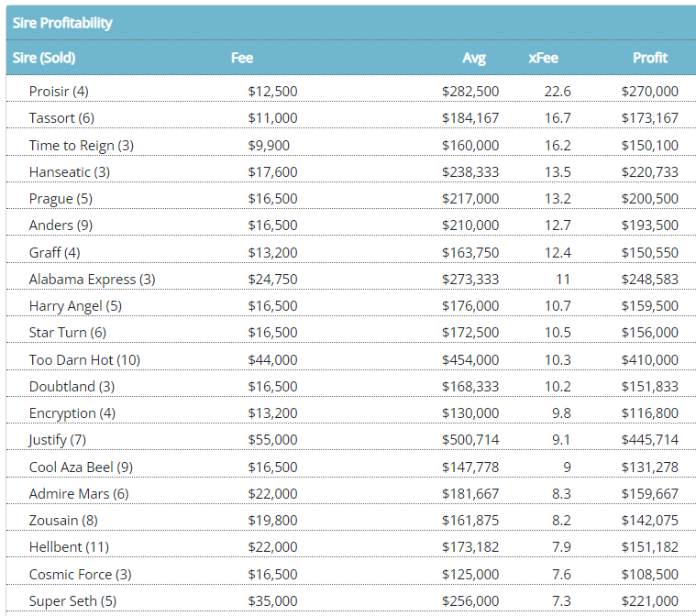Click Tassort's xFee value 16.7
696x616 pixels.
tap(558, 118)
